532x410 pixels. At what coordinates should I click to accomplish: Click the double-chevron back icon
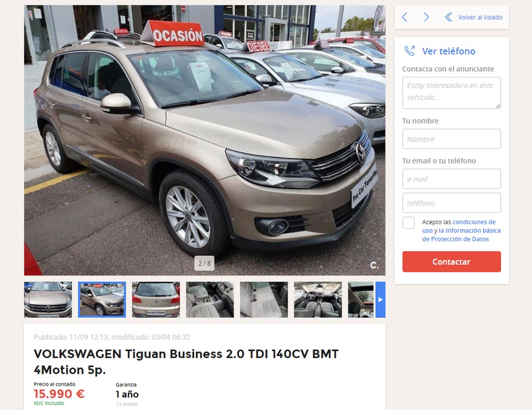[x=448, y=17]
